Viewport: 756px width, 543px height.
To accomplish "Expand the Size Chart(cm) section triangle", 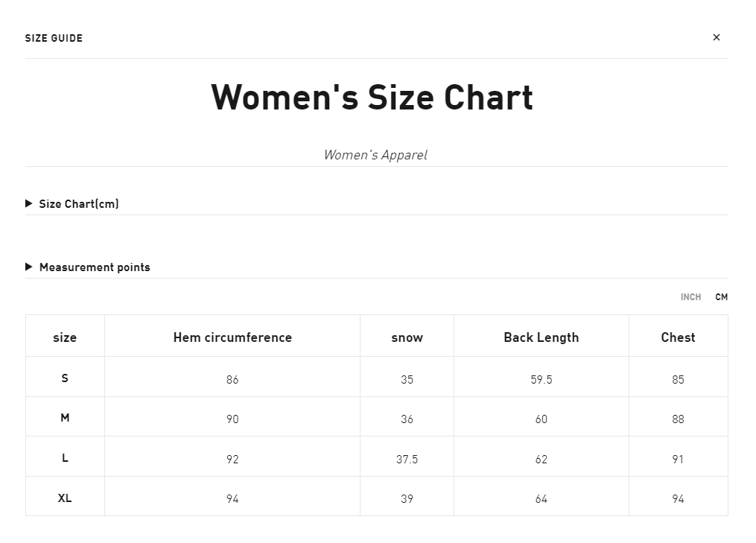I will 29,203.
